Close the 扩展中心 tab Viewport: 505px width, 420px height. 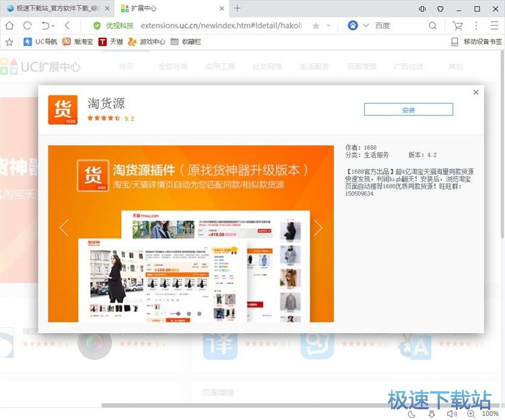(222, 8)
